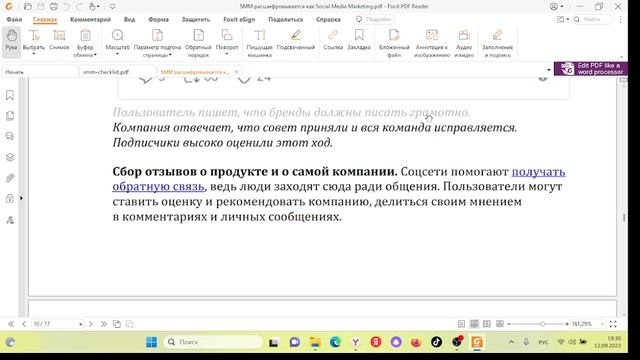This screenshot has height=360, width=640.
Task: Click the Найти search field
Action: [x=592, y=19]
